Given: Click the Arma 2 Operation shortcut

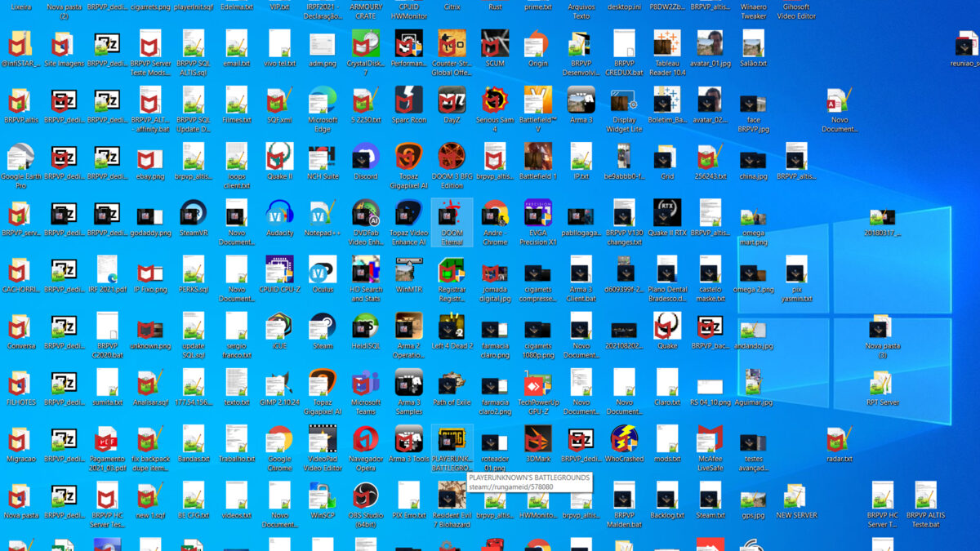Looking at the screenshot, I should (x=408, y=326).
